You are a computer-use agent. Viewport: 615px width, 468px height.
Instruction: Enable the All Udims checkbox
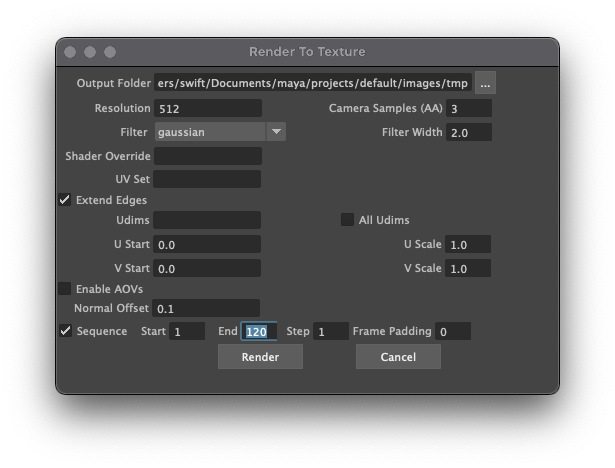[x=348, y=220]
